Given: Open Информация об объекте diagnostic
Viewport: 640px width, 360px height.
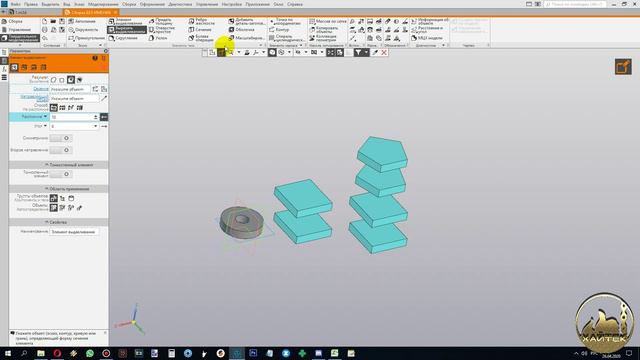Looking at the screenshot, I should pyautogui.click(x=430, y=21).
